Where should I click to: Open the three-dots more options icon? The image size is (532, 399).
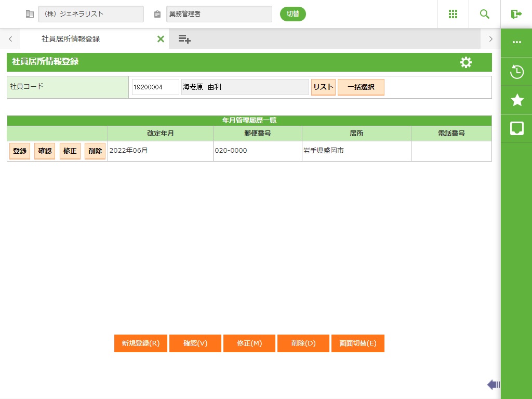click(516, 43)
